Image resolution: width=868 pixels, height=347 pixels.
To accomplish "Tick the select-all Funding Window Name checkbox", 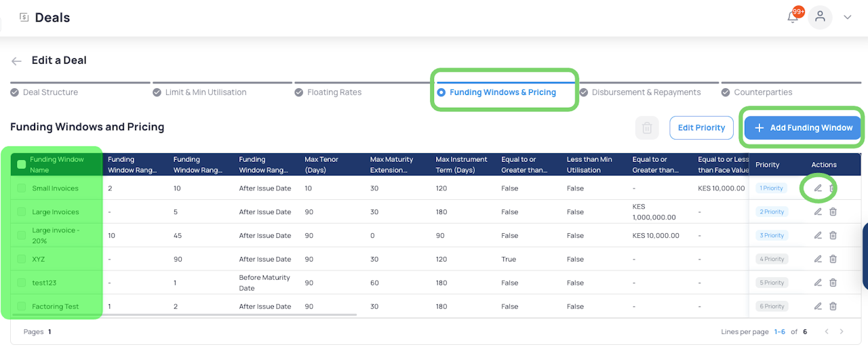I will click(22, 165).
